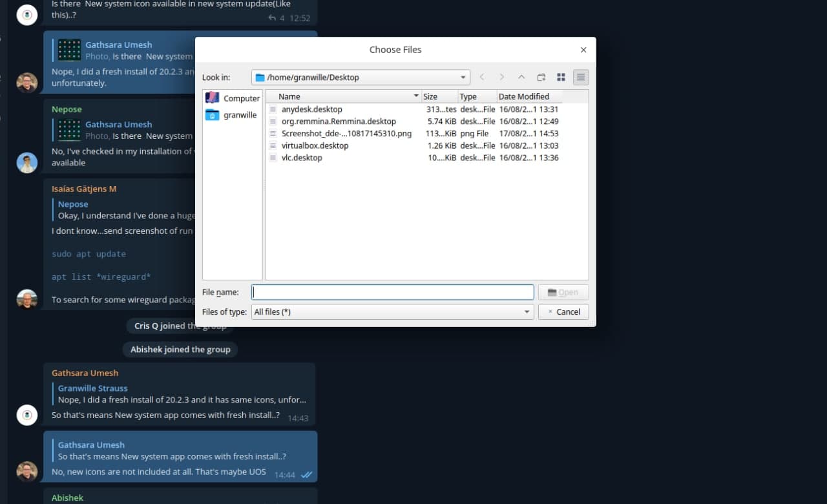Click the 'Abishek joined the group' notice
This screenshot has width=827, height=504.
tap(180, 350)
